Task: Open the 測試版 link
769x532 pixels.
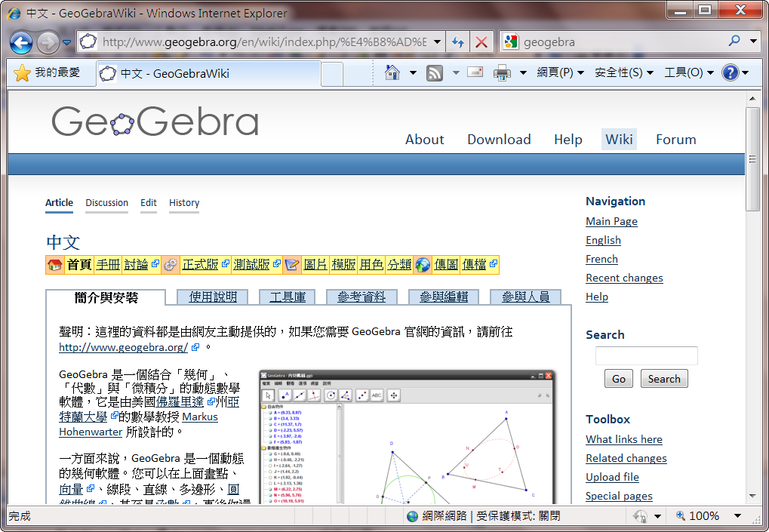Action: pos(251,265)
